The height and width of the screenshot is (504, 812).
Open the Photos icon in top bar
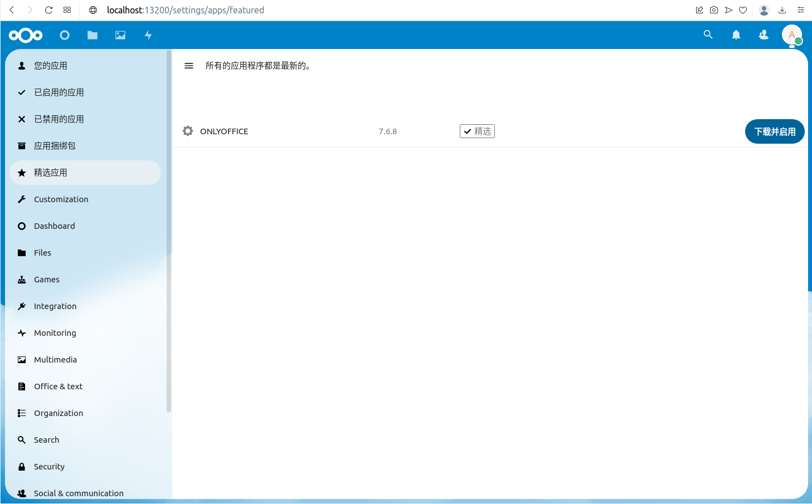[120, 35]
